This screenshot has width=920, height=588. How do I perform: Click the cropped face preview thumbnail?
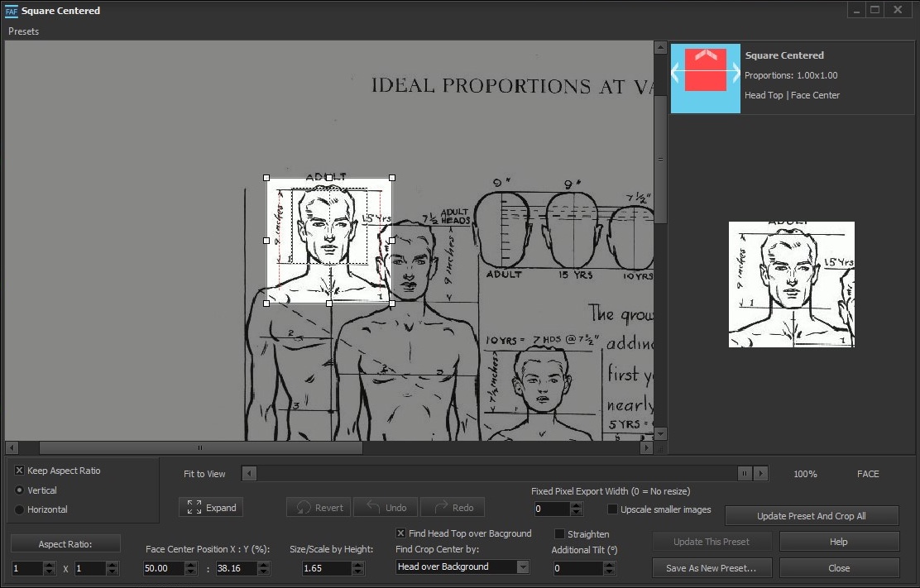[791, 284]
